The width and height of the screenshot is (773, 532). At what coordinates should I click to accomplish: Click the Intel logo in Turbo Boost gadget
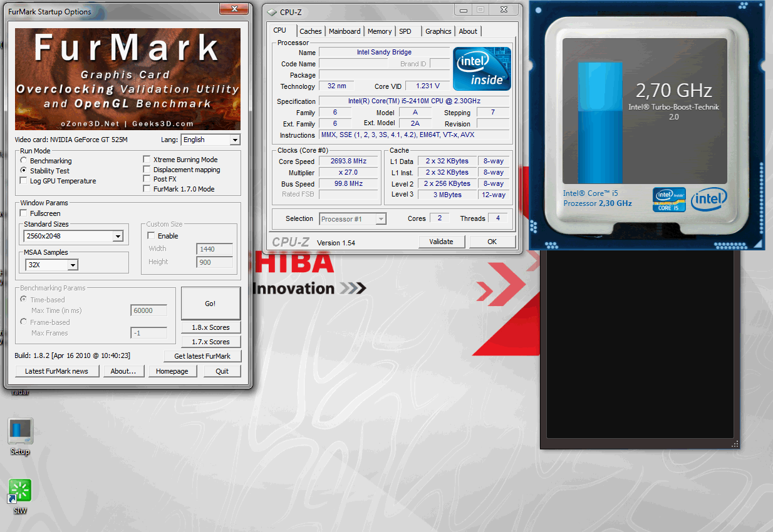pyautogui.click(x=709, y=200)
